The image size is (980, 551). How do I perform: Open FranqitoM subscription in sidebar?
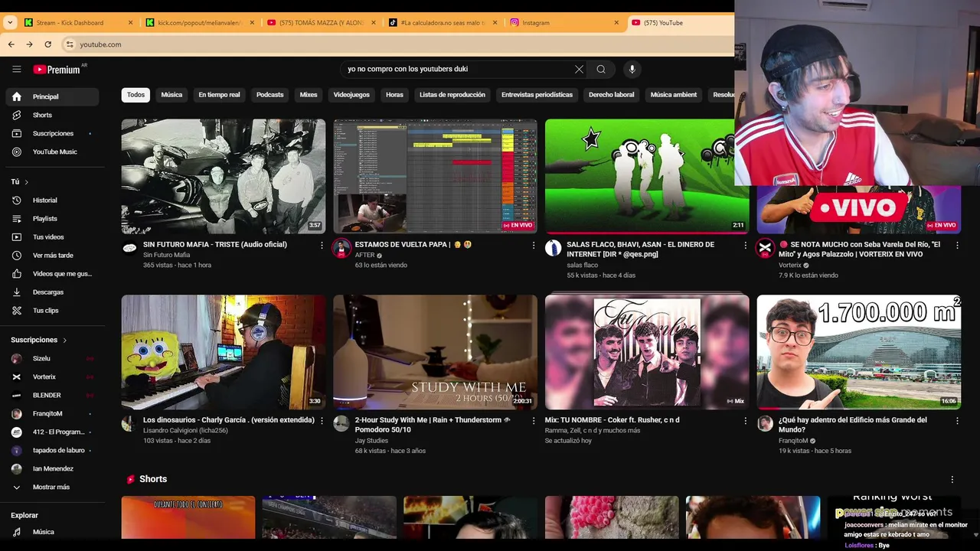(52, 413)
